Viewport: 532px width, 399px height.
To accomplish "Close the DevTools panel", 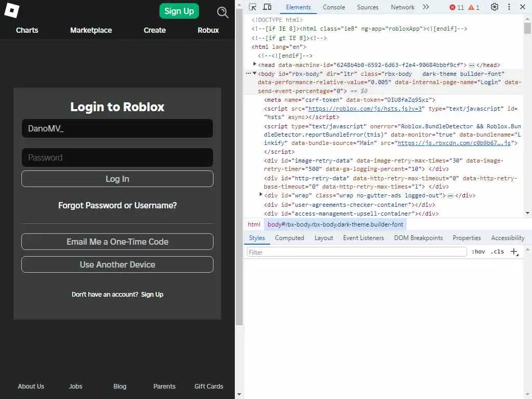I will point(523,7).
